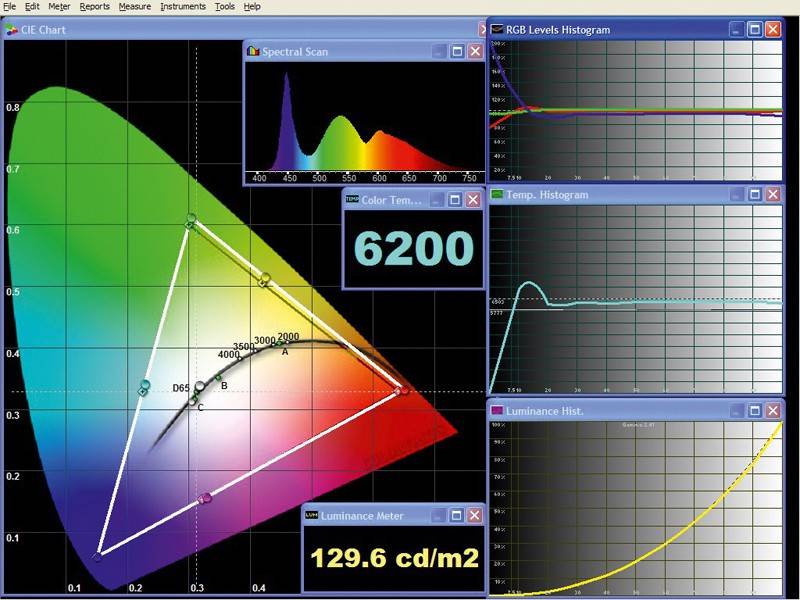Screen dimensions: 800x600
Task: Click the RGB Levels Histogram window icon
Action: point(496,30)
